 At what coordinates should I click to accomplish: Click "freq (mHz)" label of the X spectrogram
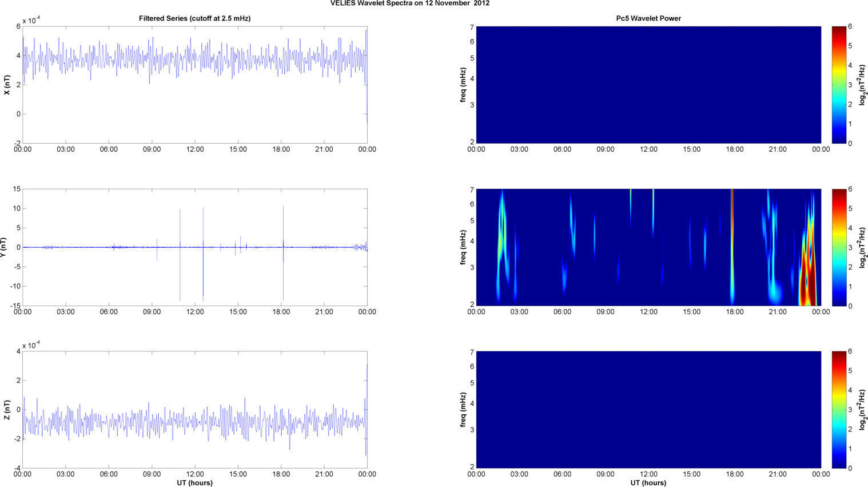pyautogui.click(x=463, y=85)
